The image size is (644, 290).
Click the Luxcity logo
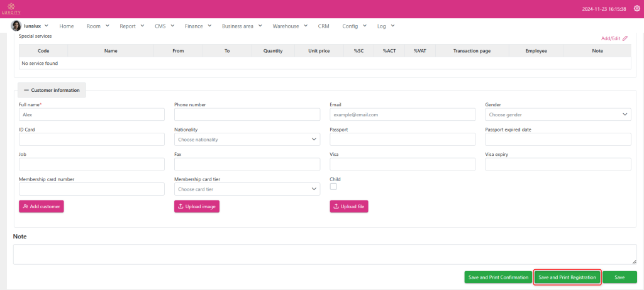pos(11,9)
